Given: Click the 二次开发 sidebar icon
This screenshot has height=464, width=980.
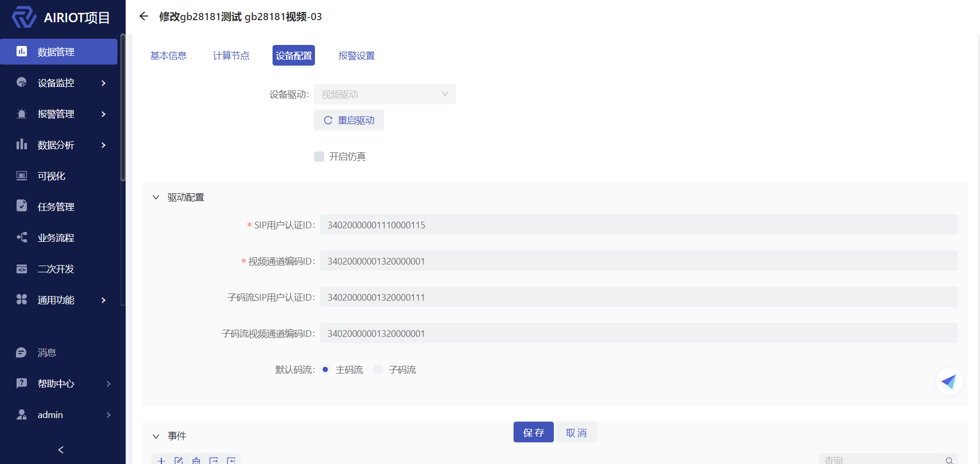Looking at the screenshot, I should click(x=22, y=268).
